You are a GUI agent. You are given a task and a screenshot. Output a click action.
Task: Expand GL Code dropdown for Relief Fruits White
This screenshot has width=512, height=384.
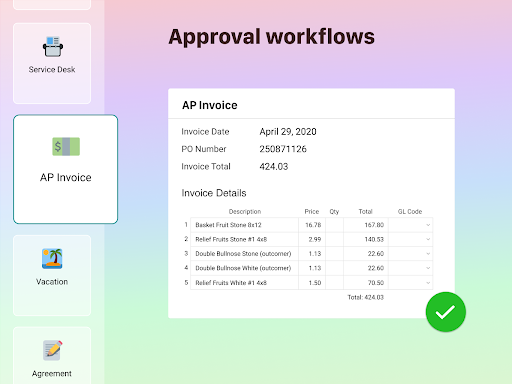(411, 283)
